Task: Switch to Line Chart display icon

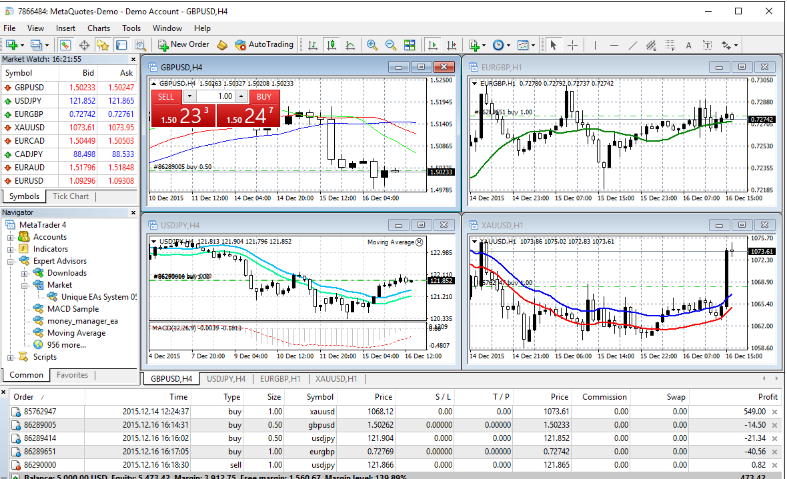Action: (x=350, y=45)
